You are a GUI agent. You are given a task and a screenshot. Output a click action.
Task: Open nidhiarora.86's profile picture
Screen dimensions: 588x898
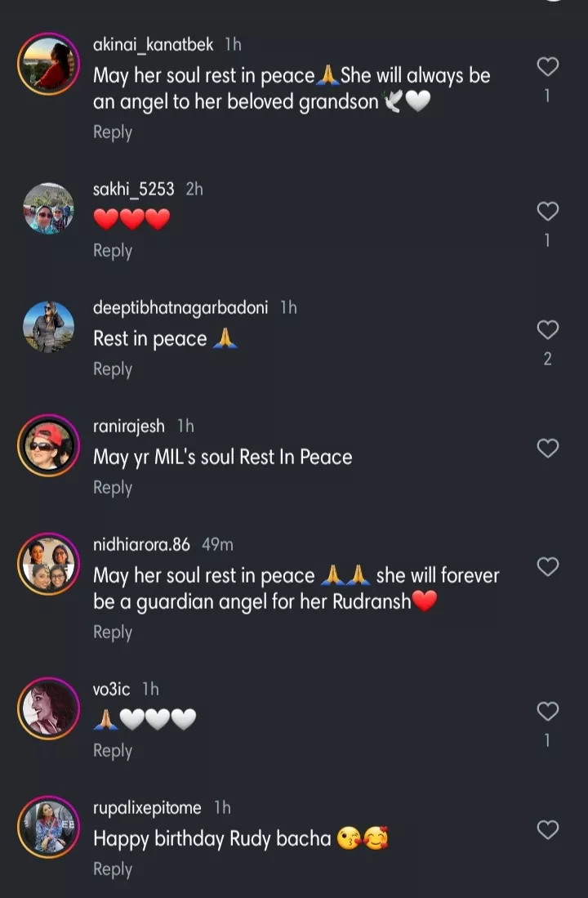click(x=48, y=565)
